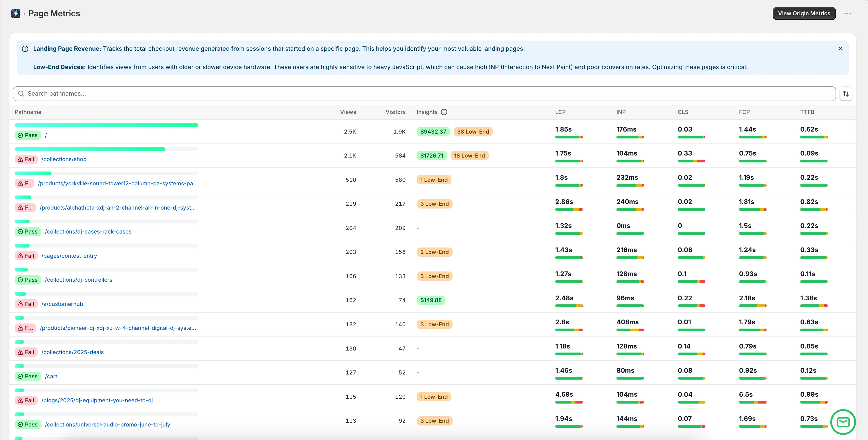
Task: Click the Pass badge for dj-cases-rack-cases
Action: click(28, 232)
